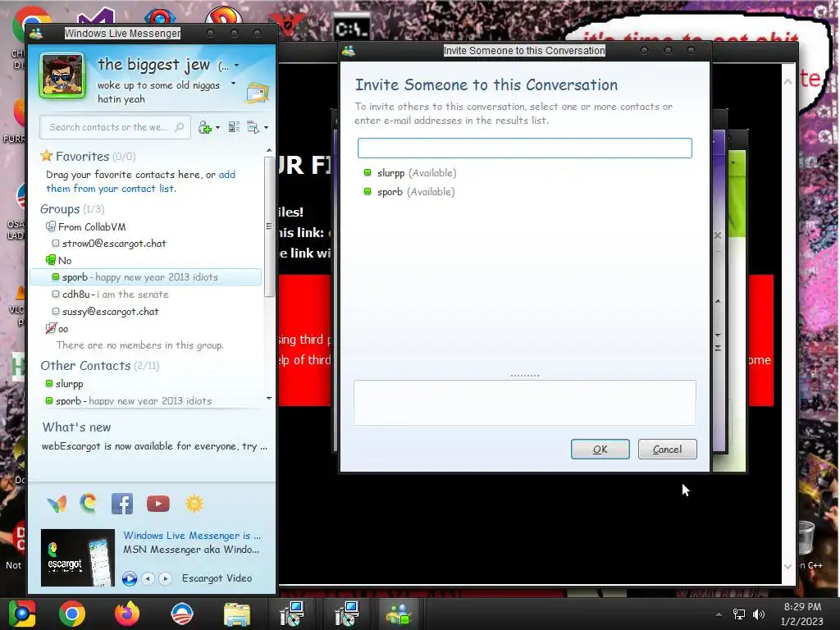
Task: Click the first setup installer taskbar icon
Action: coord(293,614)
